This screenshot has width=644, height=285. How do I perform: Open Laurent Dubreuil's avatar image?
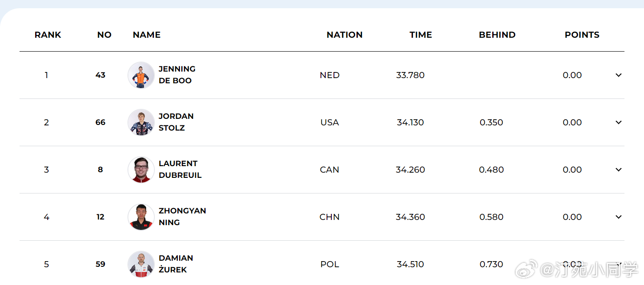point(141,170)
